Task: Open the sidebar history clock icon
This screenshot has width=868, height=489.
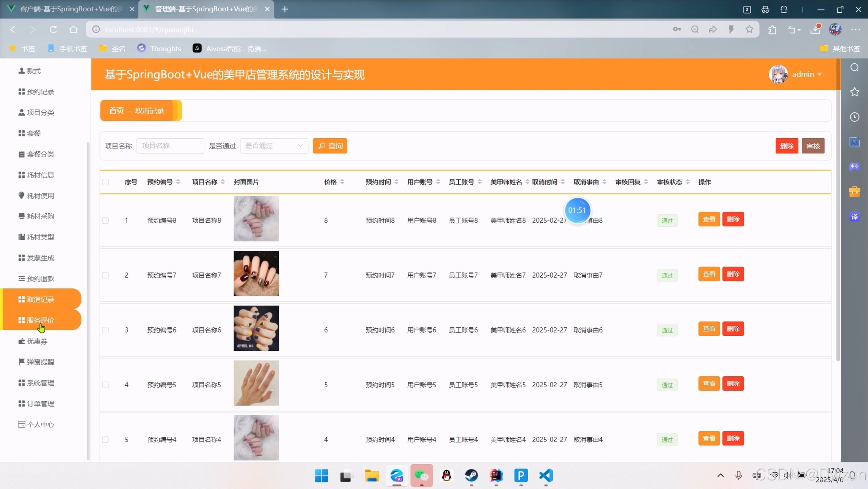Action: pyautogui.click(x=854, y=117)
